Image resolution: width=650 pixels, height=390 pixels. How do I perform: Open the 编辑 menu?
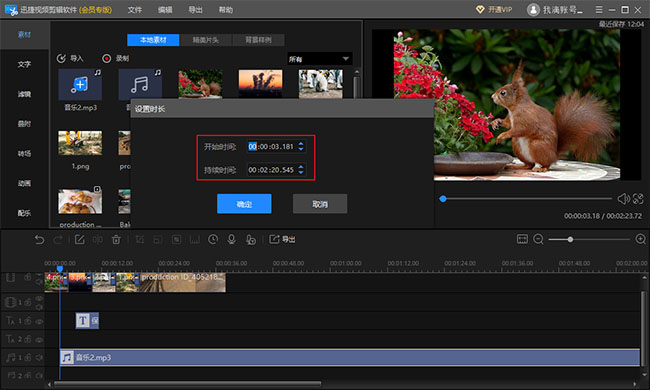(165, 10)
